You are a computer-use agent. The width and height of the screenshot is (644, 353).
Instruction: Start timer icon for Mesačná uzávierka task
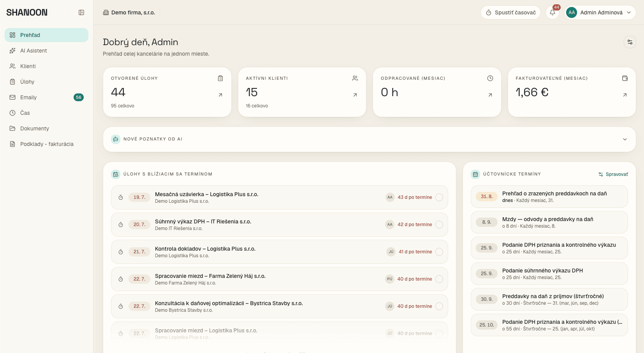coord(121,197)
